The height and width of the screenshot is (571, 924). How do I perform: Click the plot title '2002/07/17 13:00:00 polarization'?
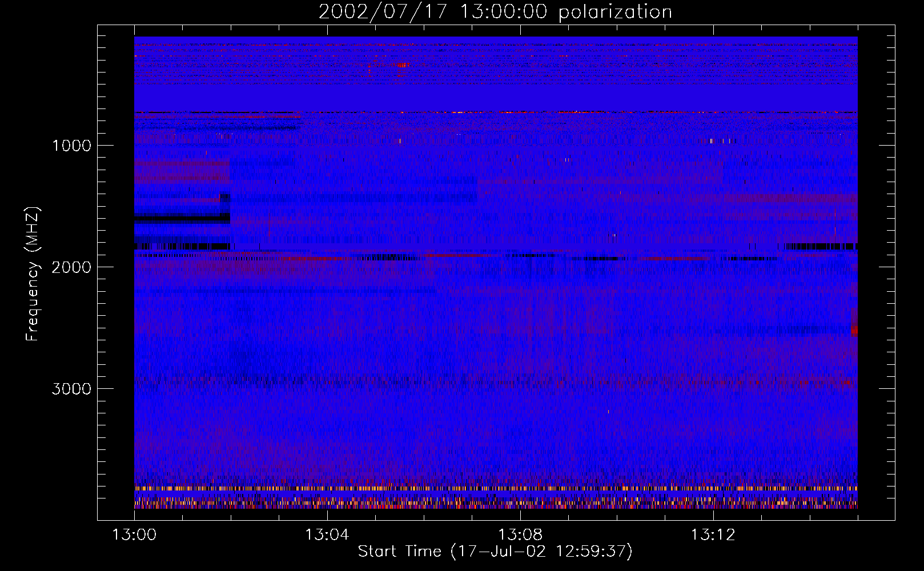[495, 12]
